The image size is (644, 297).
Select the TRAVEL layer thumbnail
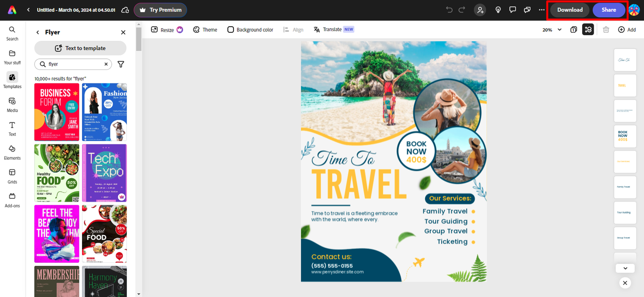pyautogui.click(x=625, y=85)
